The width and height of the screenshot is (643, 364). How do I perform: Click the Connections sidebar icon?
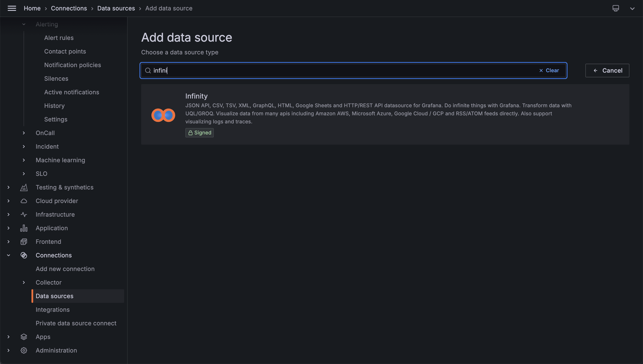point(24,255)
